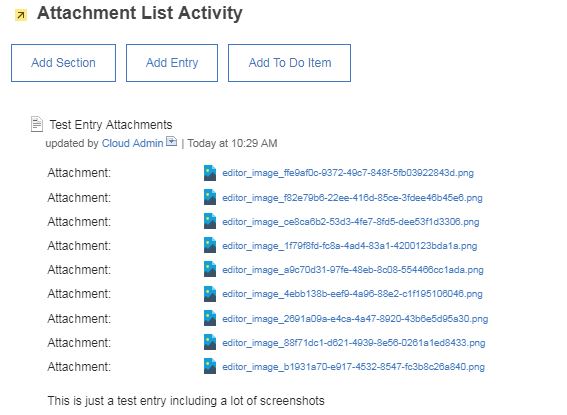Click the Add Section button
Screen dimensions: 567x415
[63, 63]
